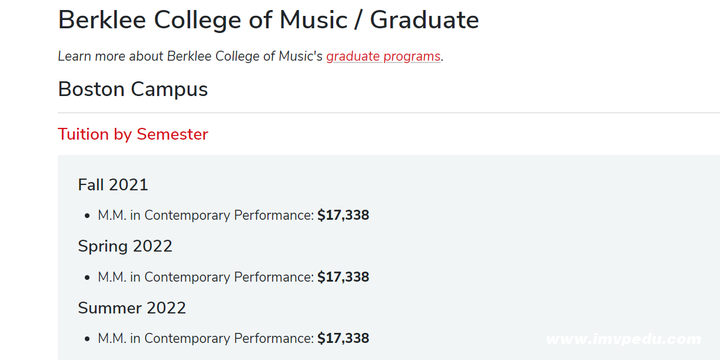720x360 pixels.
Task: Click the Berklee College of Music / Graduate title
Action: [268, 20]
